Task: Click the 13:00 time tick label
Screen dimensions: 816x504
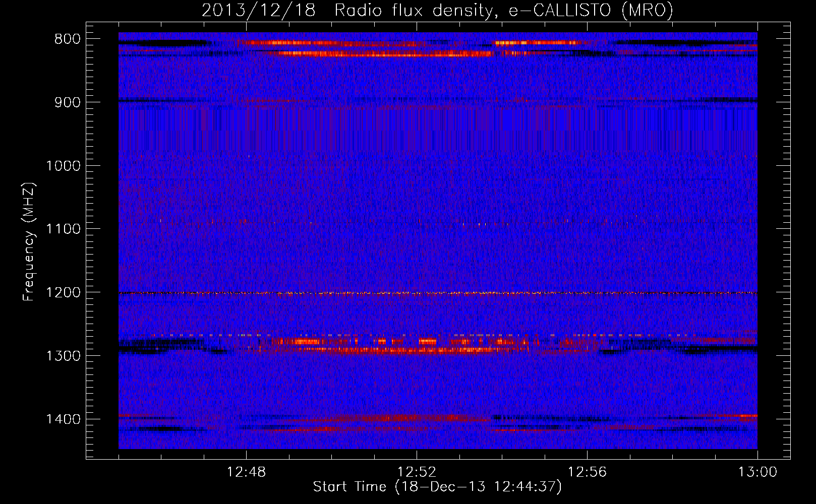Action: coord(757,472)
